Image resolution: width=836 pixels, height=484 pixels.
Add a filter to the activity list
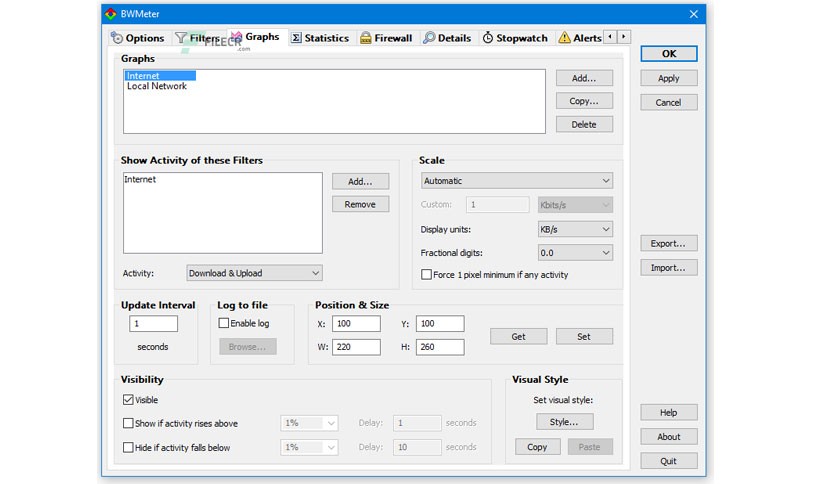360,181
